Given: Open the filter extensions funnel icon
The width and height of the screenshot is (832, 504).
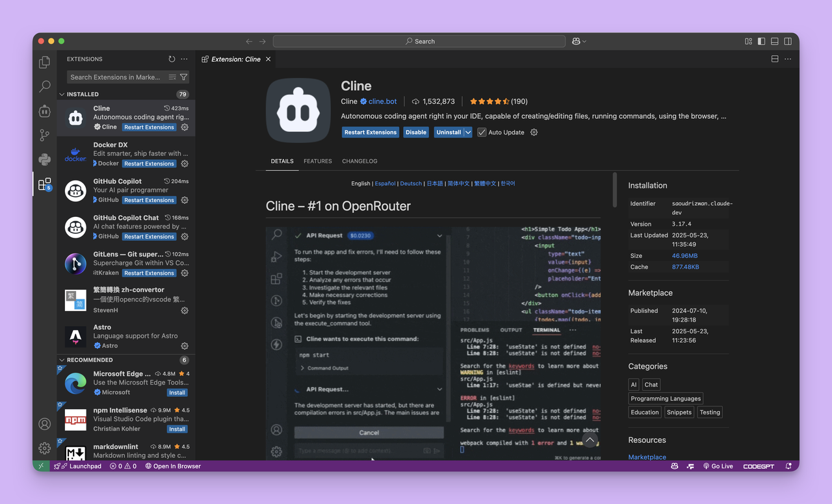Looking at the screenshot, I should click(x=184, y=77).
